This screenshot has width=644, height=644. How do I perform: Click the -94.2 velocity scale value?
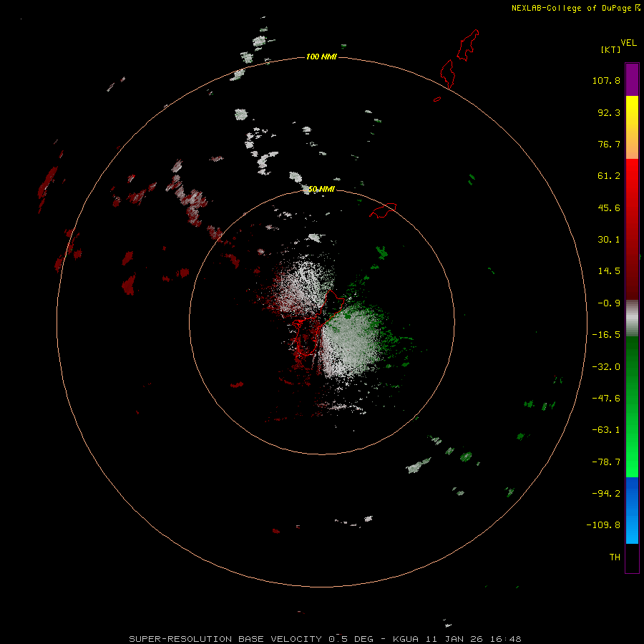(606, 493)
